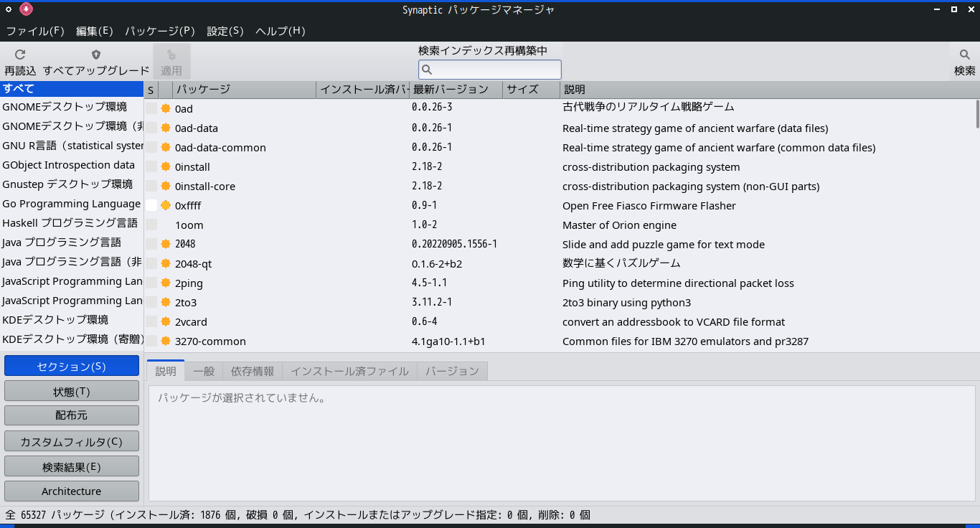Switch to the 一般 tab
The image size is (980, 528).
(x=204, y=371)
